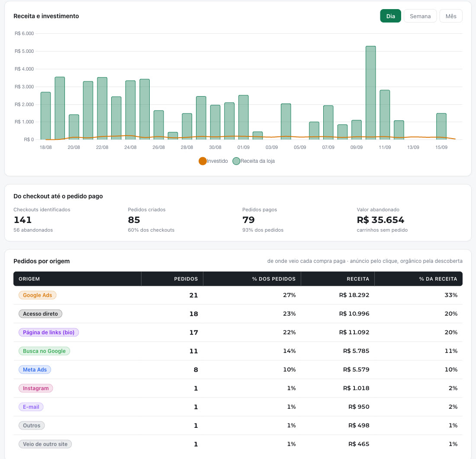
Task: Click Busca no Google 14% orders share
Action: coord(289,351)
